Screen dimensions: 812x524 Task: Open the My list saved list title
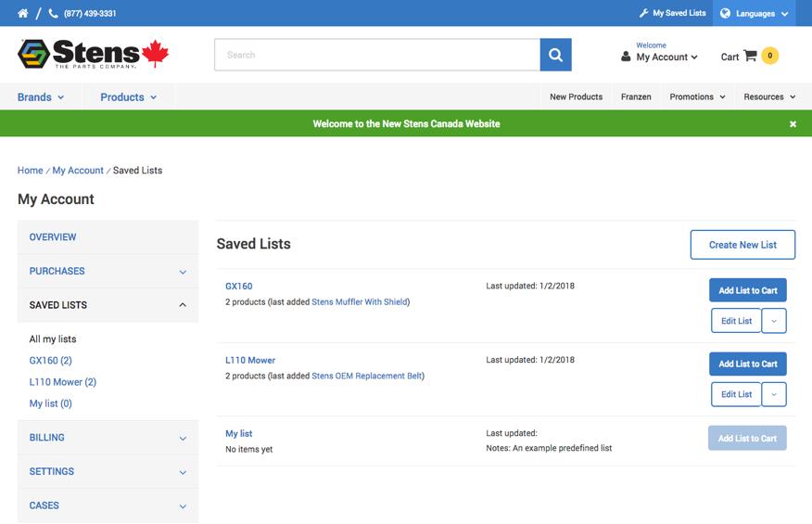(239, 433)
